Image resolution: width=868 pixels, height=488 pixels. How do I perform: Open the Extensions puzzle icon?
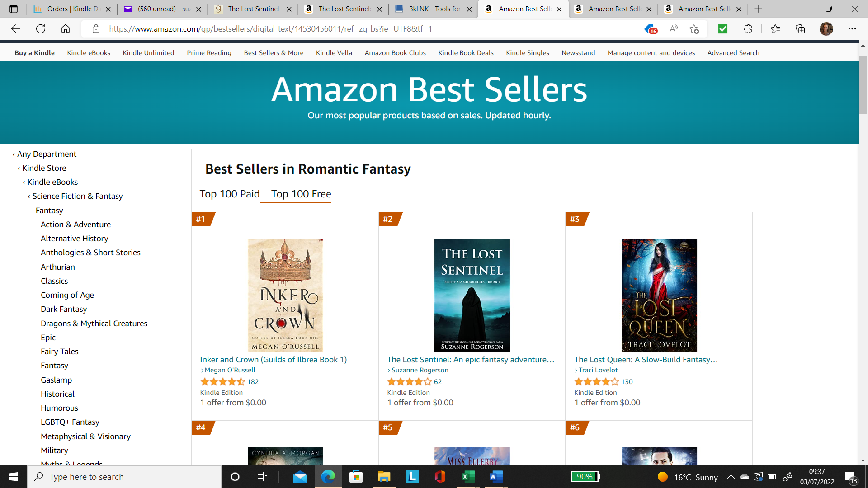coord(748,29)
